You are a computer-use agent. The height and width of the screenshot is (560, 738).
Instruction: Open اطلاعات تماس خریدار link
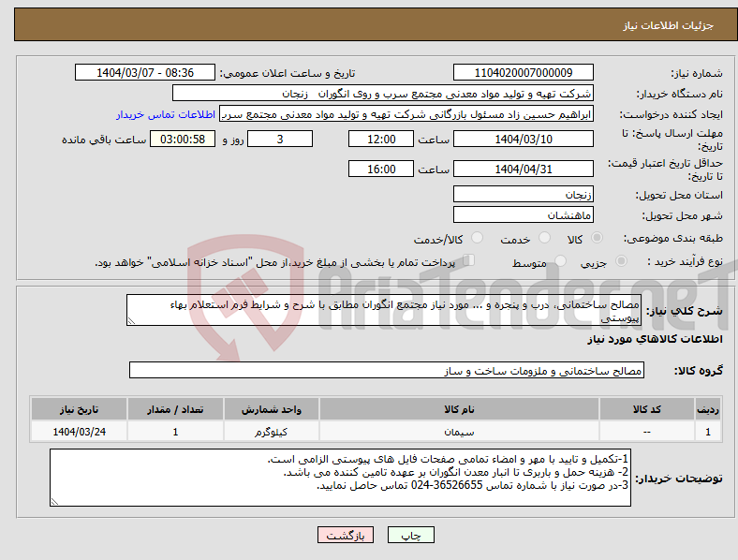pos(166,114)
